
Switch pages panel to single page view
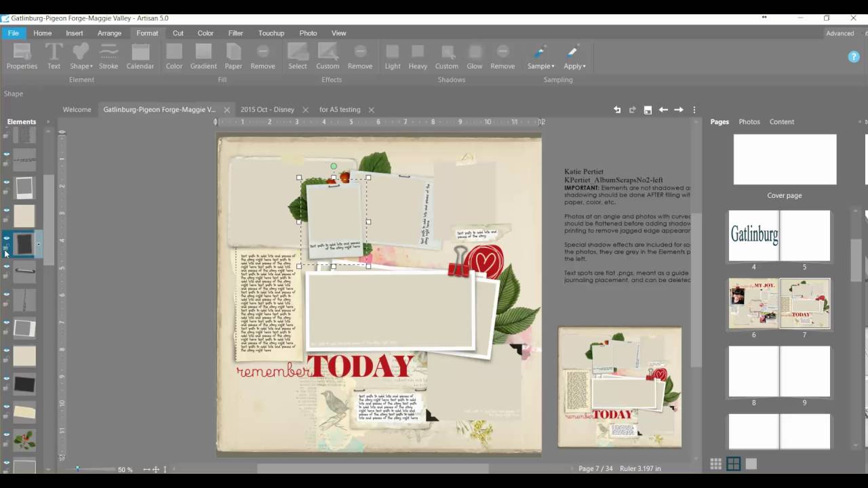[751, 464]
